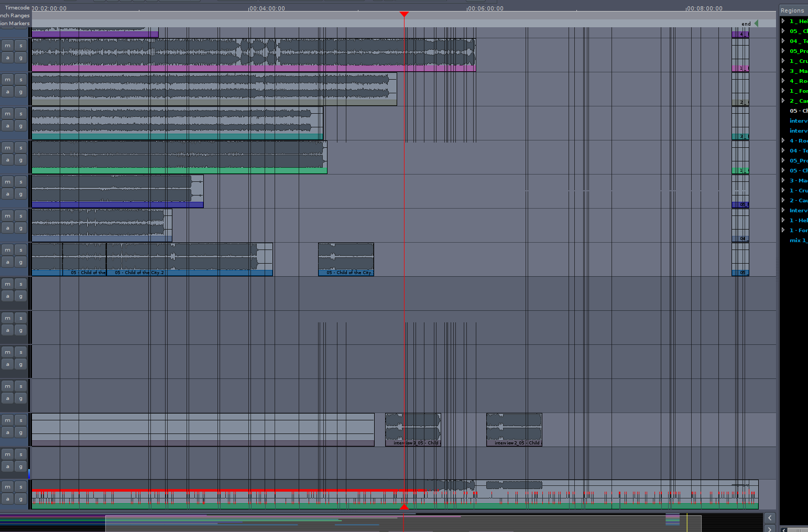Viewport: 808px width, 532px height.
Task: Mute the track with the pink region
Action: pyautogui.click(x=7, y=46)
